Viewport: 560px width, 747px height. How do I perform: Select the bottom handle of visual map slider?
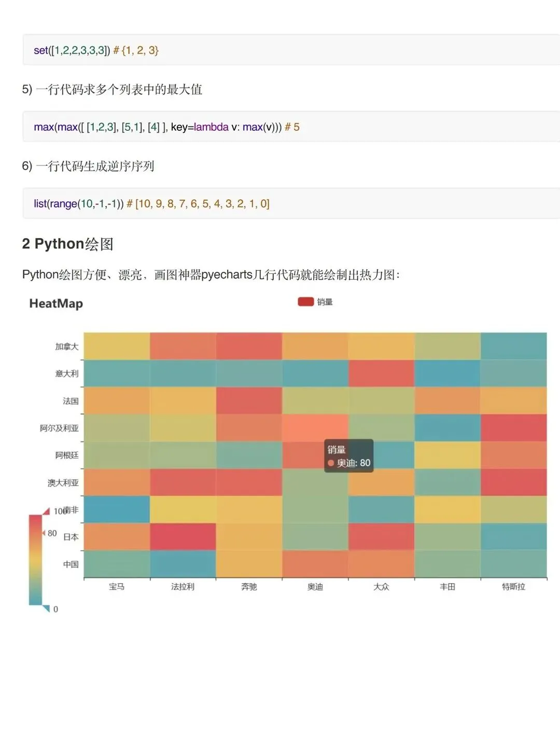(x=46, y=608)
